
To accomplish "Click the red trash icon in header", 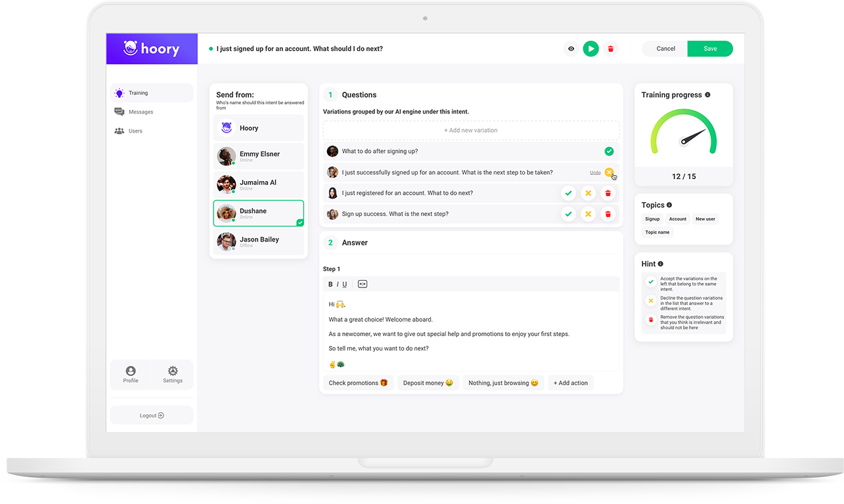I will [x=611, y=49].
